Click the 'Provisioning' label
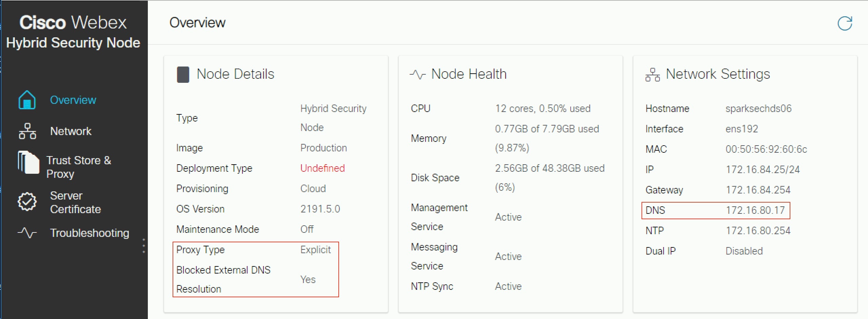The width and height of the screenshot is (868, 319). tap(202, 189)
